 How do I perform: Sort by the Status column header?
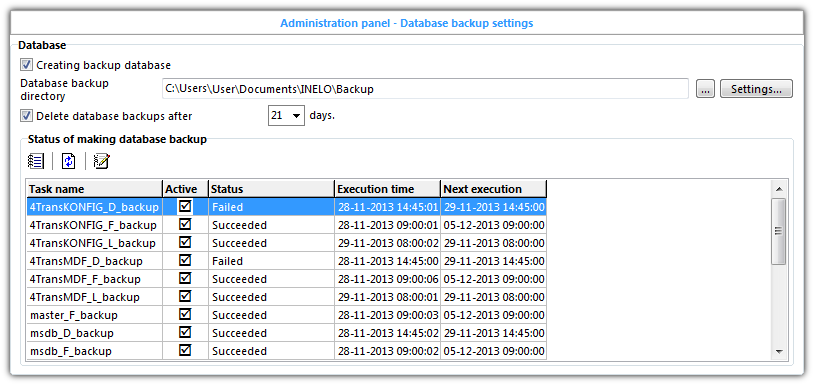tap(271, 189)
